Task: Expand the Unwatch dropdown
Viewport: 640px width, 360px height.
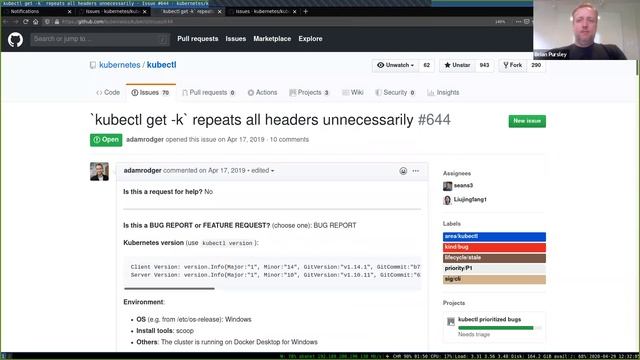Action: tap(395, 65)
